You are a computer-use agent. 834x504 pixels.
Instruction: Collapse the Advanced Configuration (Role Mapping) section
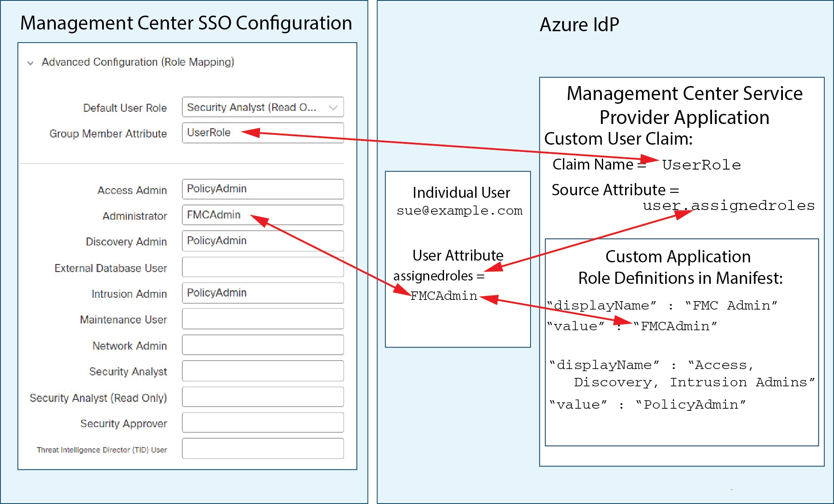tap(30, 63)
